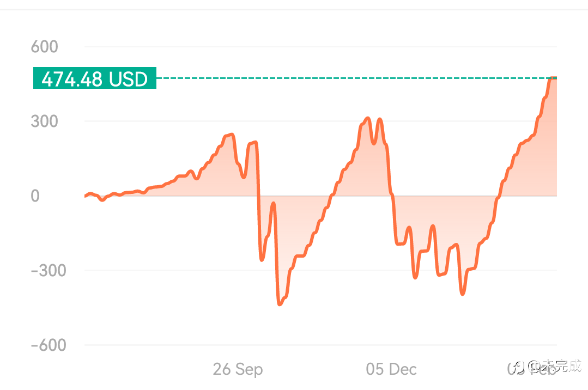Click the -300 y-axis label
Screen dimensions: 588x390
click(48, 271)
